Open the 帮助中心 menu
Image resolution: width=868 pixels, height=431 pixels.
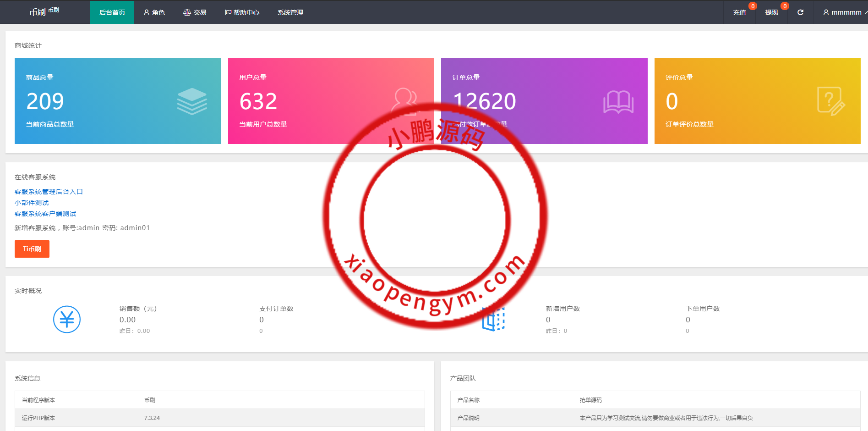point(242,12)
